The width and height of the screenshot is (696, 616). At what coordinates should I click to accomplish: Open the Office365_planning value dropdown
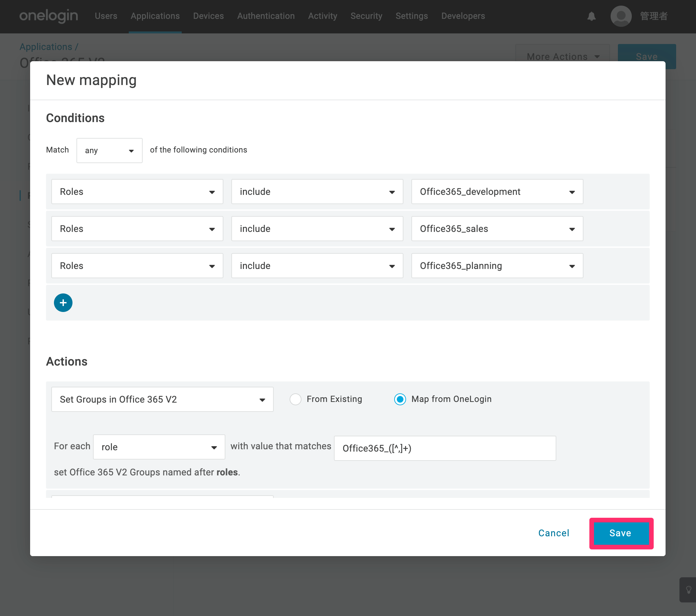click(497, 266)
